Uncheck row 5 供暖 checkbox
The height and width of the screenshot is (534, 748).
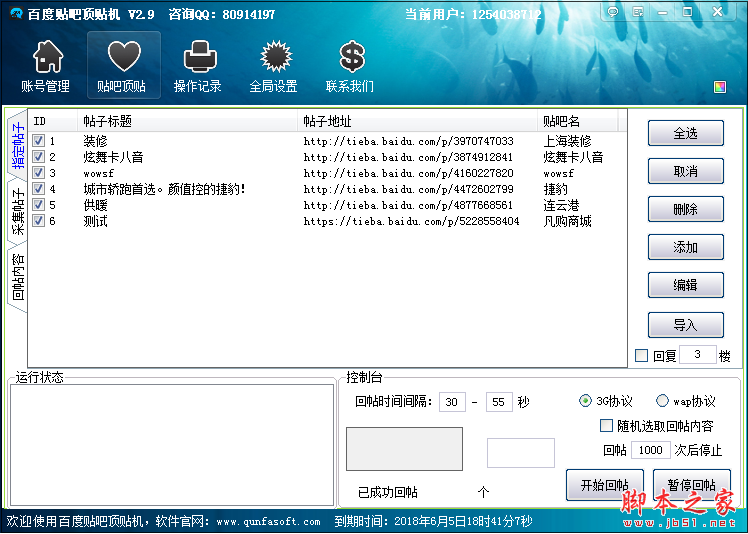39,205
